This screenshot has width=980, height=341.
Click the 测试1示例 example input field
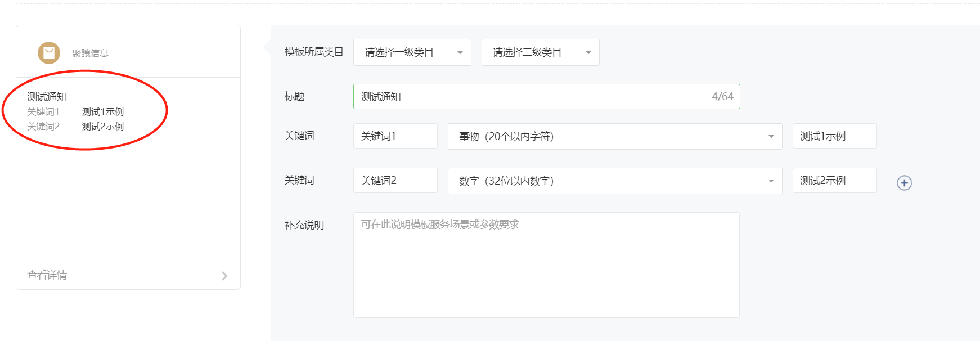[834, 136]
